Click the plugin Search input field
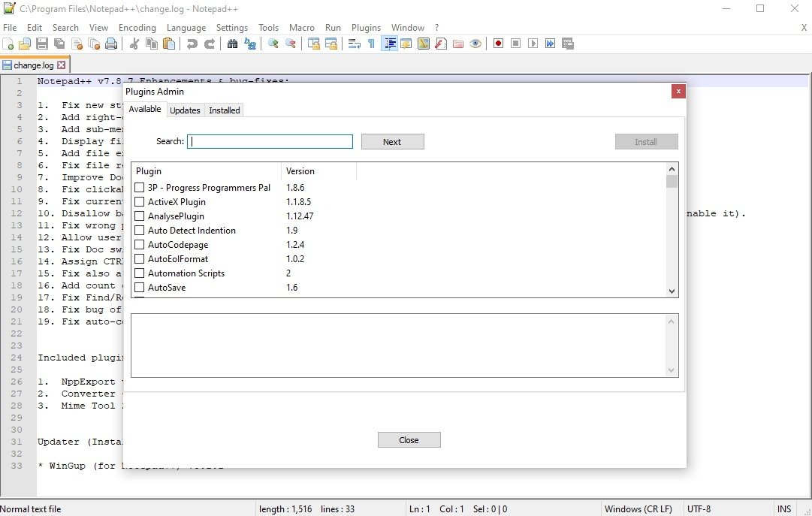Image resolution: width=812 pixels, height=516 pixels. pos(270,141)
